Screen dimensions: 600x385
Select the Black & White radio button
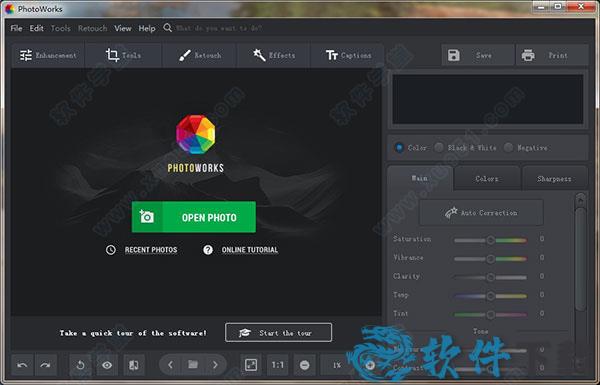tap(439, 148)
